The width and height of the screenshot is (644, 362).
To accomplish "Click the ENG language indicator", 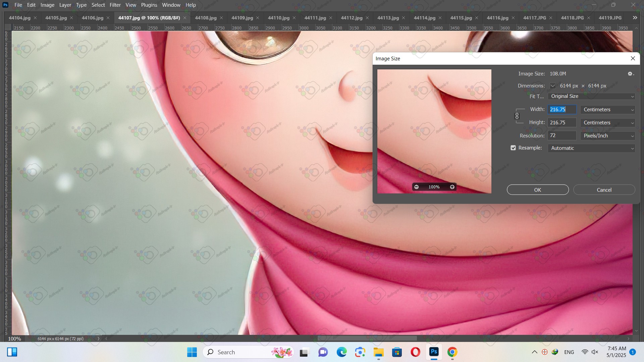I will 569,352.
